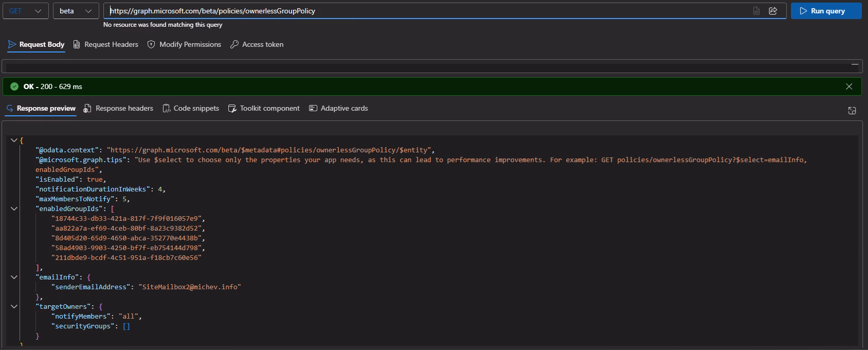Open the HTTP method GET dropdown
The height and width of the screenshot is (350, 868).
click(x=26, y=11)
